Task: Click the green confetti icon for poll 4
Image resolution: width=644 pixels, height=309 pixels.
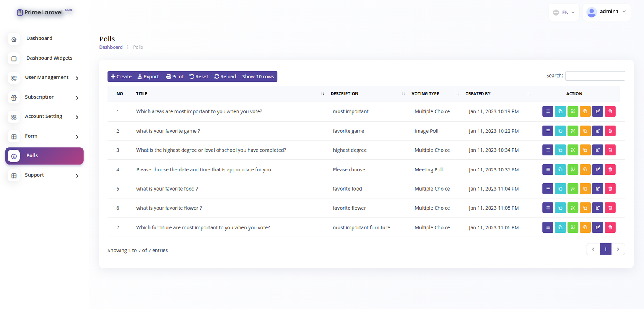Action: (572, 169)
